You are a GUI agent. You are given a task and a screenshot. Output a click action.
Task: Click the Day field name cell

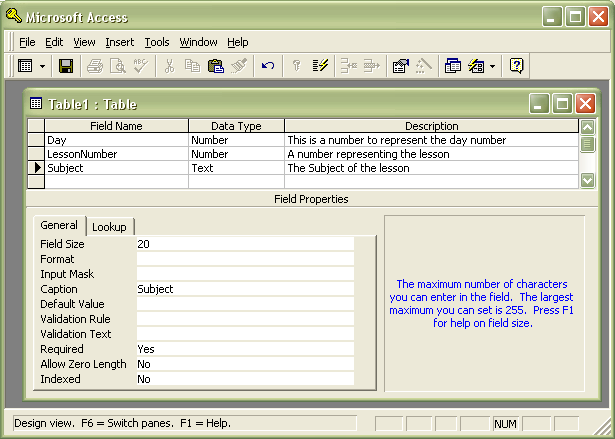tap(116, 140)
